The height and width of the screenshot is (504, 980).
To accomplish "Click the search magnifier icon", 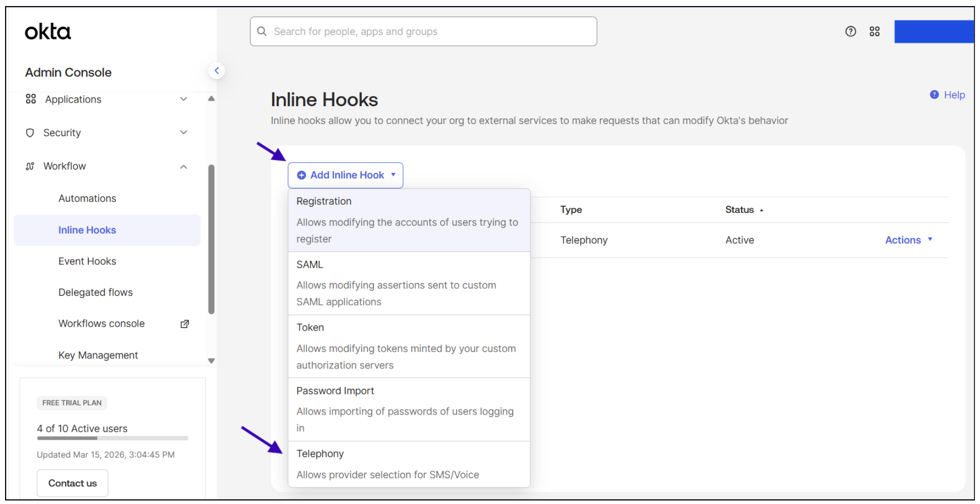I will pos(262,31).
